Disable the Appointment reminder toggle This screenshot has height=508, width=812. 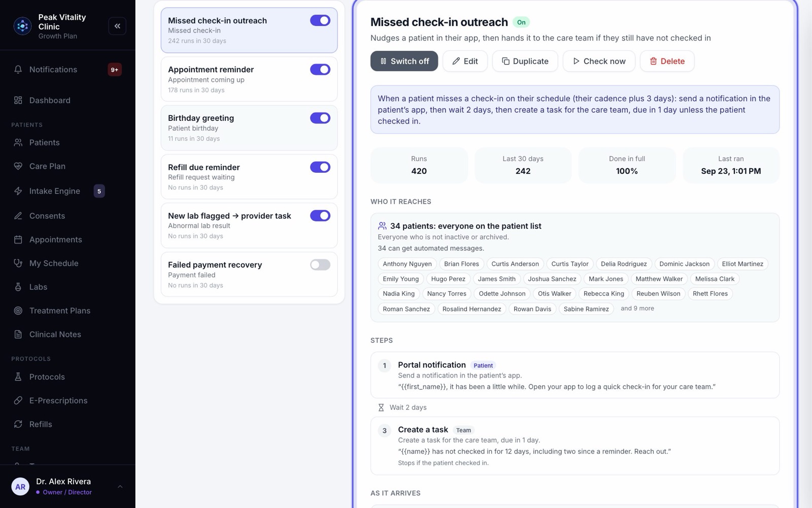click(x=320, y=70)
